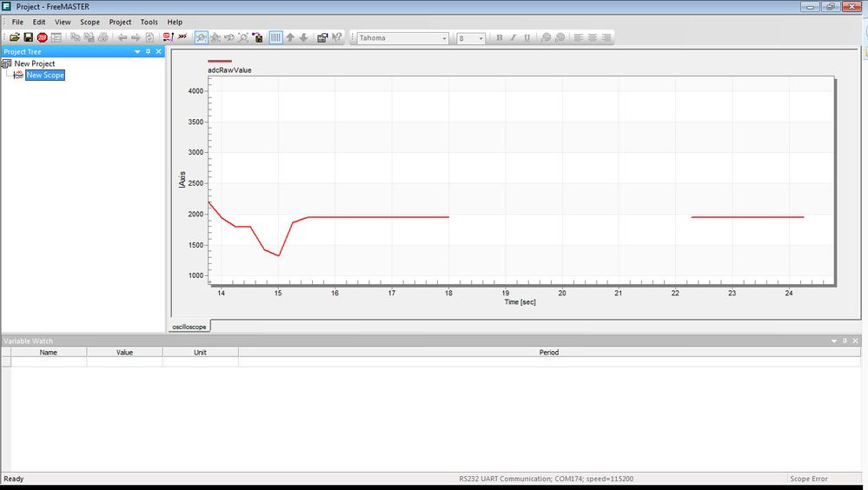
Task: Click the Name column header
Action: tap(49, 352)
